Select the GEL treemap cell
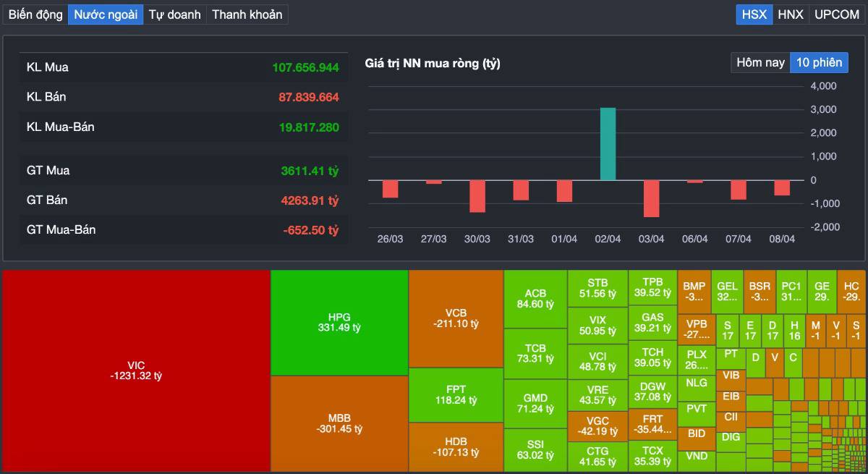This screenshot has width=868, height=474. click(727, 292)
